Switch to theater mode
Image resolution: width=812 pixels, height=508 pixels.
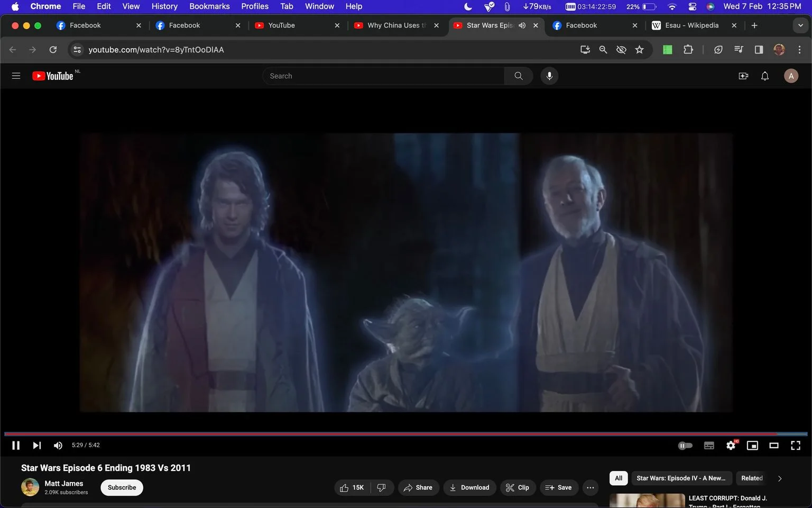pos(774,446)
